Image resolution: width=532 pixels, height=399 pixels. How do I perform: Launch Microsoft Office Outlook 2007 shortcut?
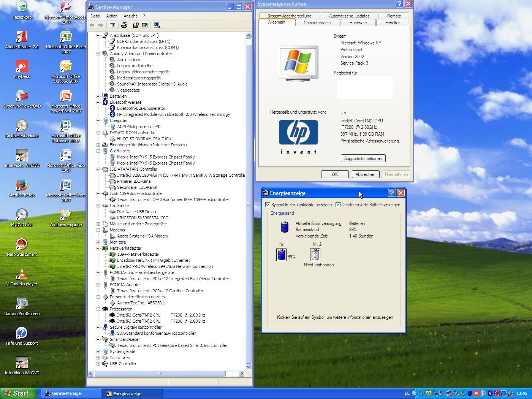[x=66, y=71]
